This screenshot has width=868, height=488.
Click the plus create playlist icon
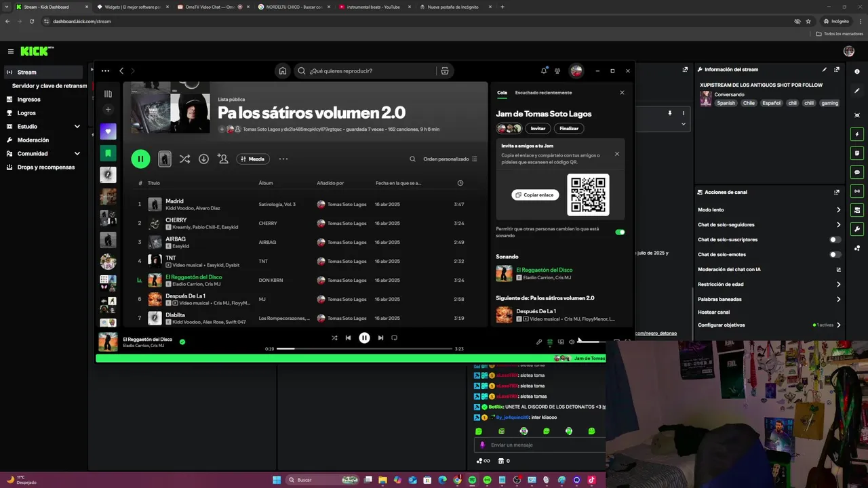(108, 109)
